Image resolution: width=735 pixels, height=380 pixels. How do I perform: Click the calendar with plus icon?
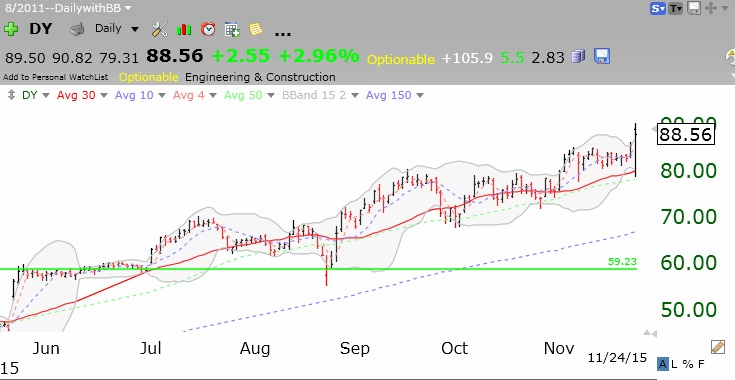[x=232, y=29]
